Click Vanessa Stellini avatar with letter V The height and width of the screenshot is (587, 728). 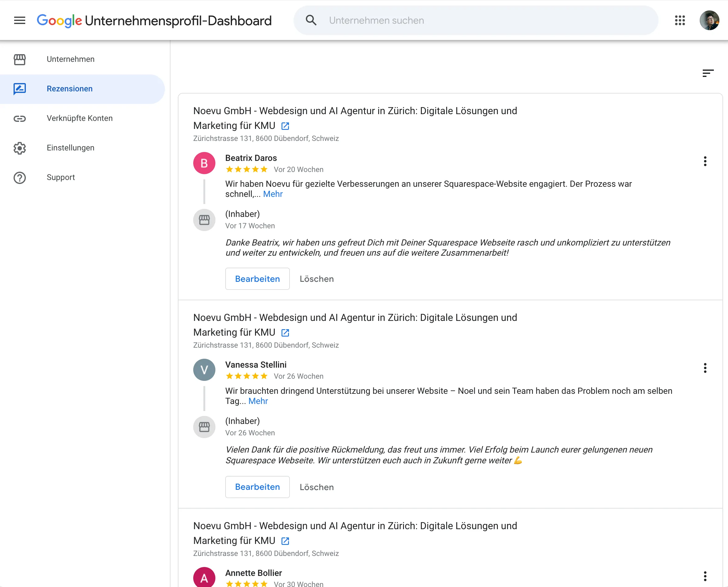(x=204, y=370)
